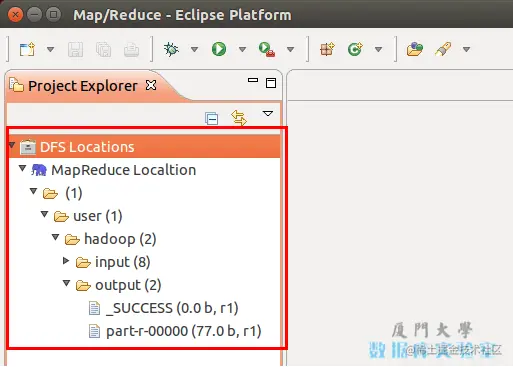513x367 pixels.
Task: Click the Print toolbar icon
Action: tap(132, 50)
